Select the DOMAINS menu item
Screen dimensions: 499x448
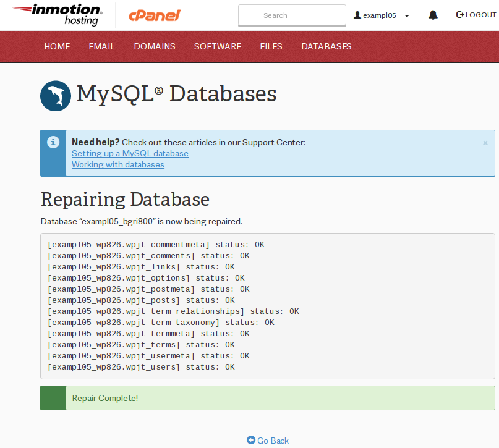[155, 46]
